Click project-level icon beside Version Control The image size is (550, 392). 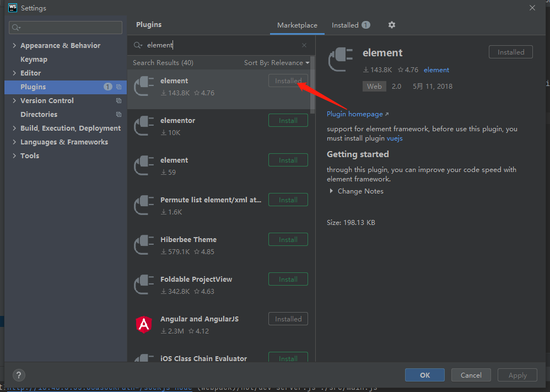tap(118, 101)
